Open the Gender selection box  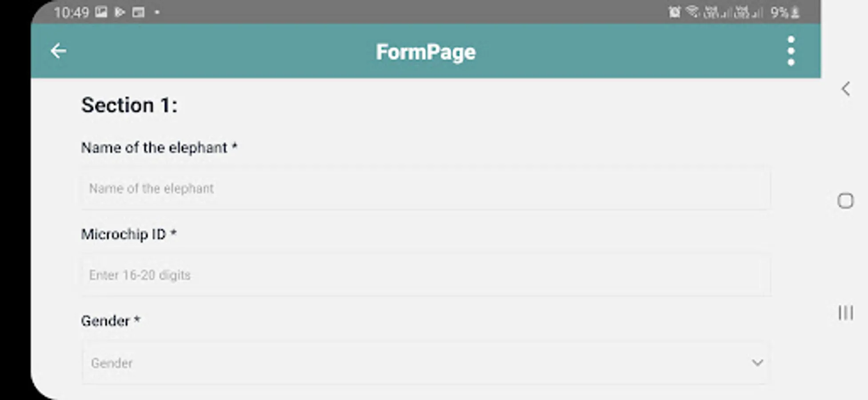(418, 363)
